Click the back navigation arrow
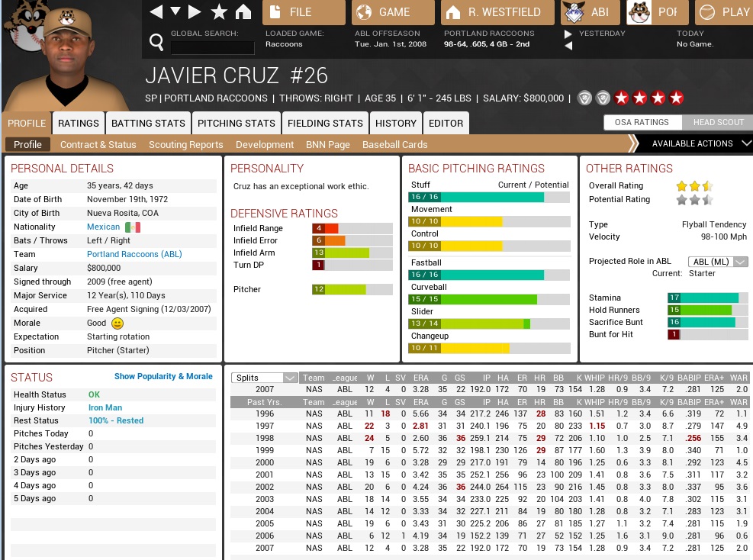The height and width of the screenshot is (560, 753). pyautogui.click(x=156, y=11)
